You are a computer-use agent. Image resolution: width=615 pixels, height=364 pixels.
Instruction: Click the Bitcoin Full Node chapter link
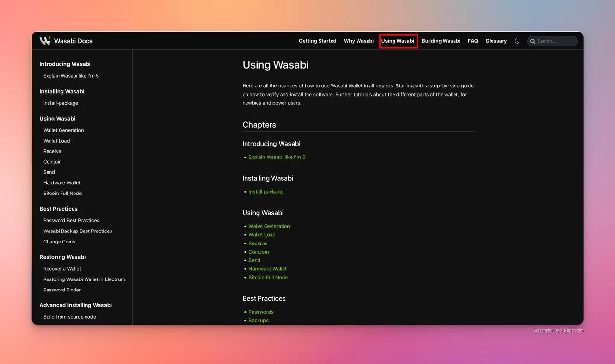click(x=268, y=278)
